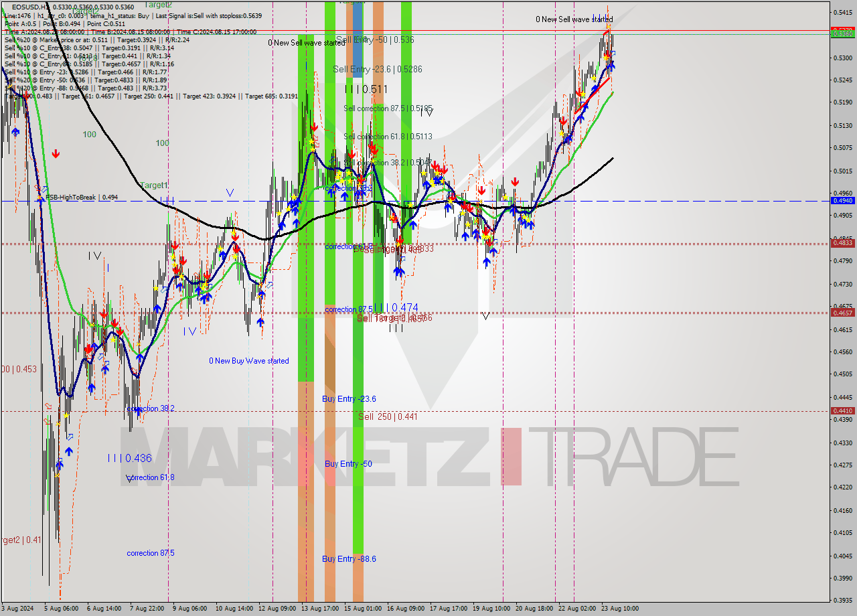
Task: Click the '20 Aug 18:00' time axis label
Action: coord(535,609)
